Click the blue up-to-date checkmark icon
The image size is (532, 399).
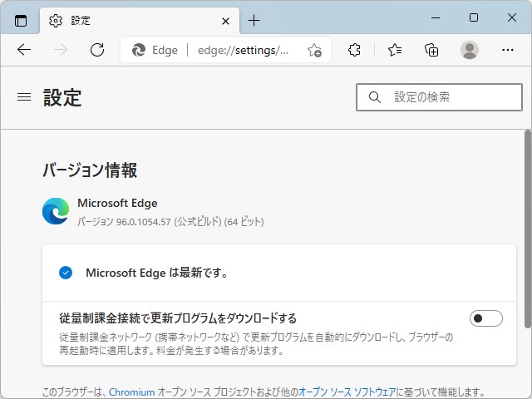(x=66, y=273)
